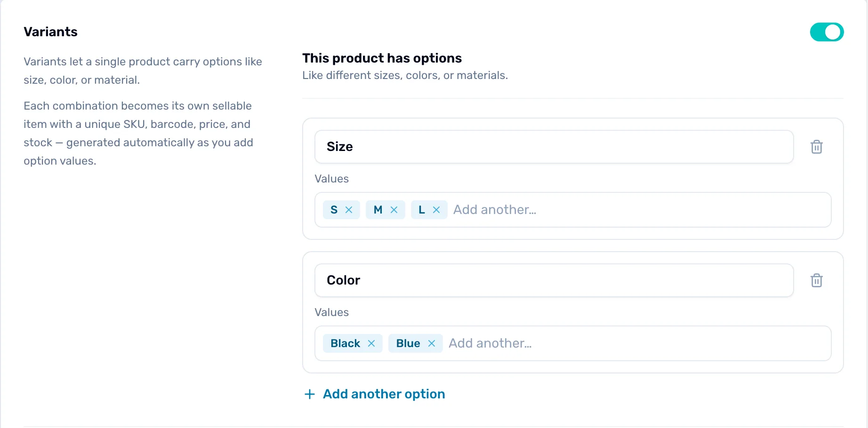Click the 'Like different sizes, colors, or materials.' text
This screenshot has width=868, height=428.
[x=405, y=75]
